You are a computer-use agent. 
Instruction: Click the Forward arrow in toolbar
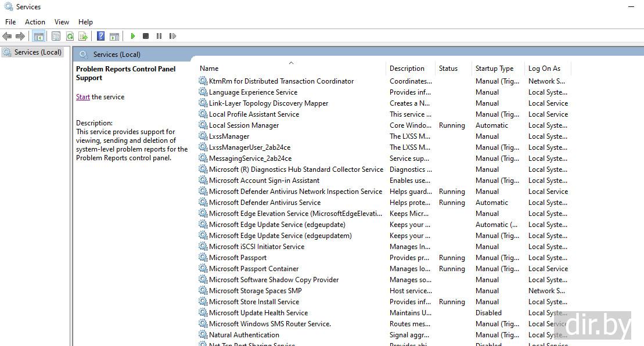tap(20, 36)
